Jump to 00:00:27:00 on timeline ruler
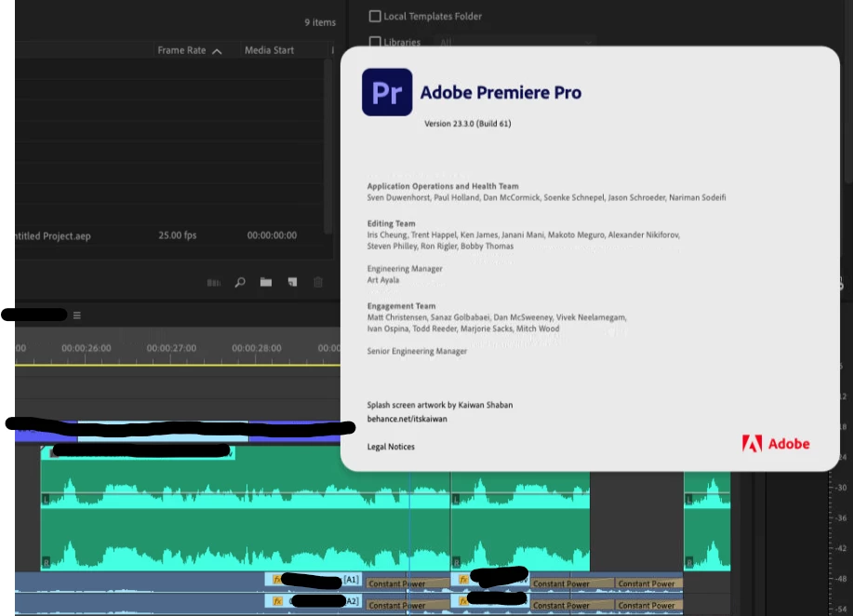 click(171, 348)
